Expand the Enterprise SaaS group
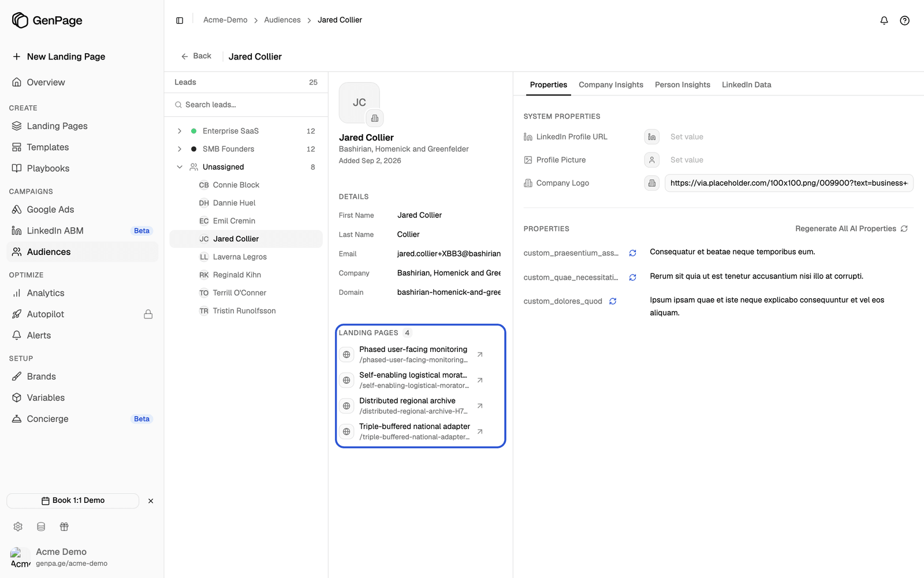924x578 pixels. (180, 131)
